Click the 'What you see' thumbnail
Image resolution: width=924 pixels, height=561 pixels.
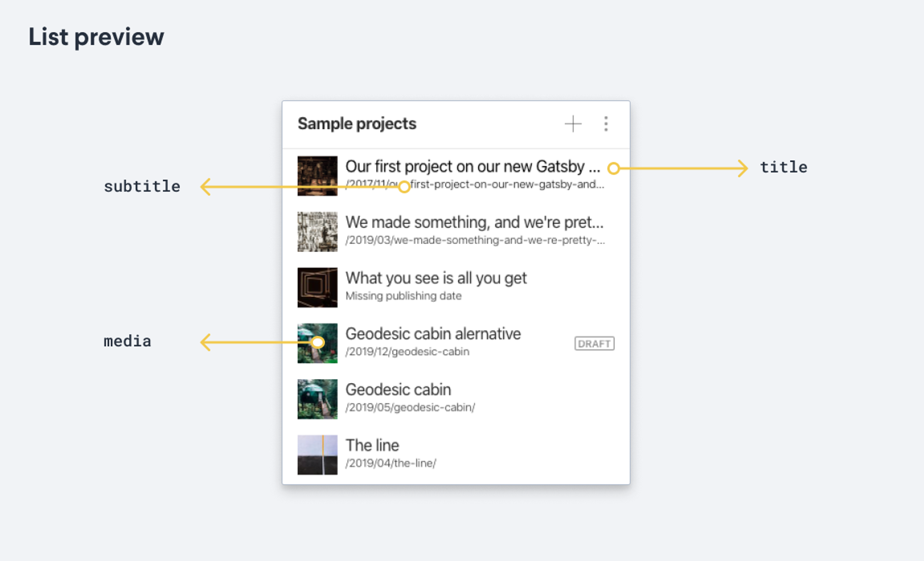pyautogui.click(x=317, y=287)
